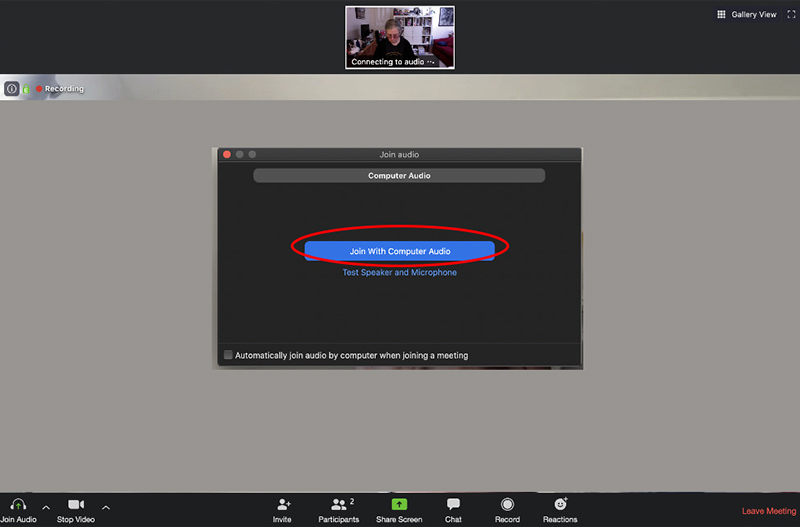
Task: Enable automatically join audio by computer checkbox
Action: coord(228,355)
